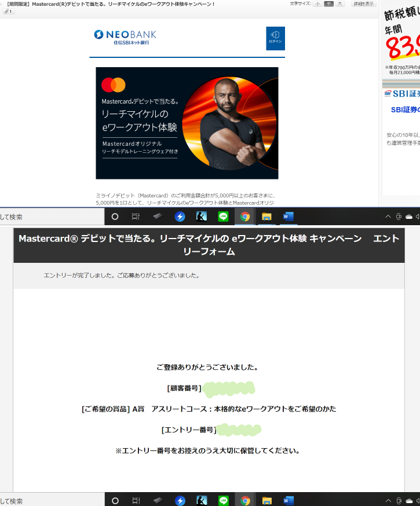Click Meet Now tray icon in taskbar under the email
The height and width of the screenshot is (506, 420).
tap(399, 217)
